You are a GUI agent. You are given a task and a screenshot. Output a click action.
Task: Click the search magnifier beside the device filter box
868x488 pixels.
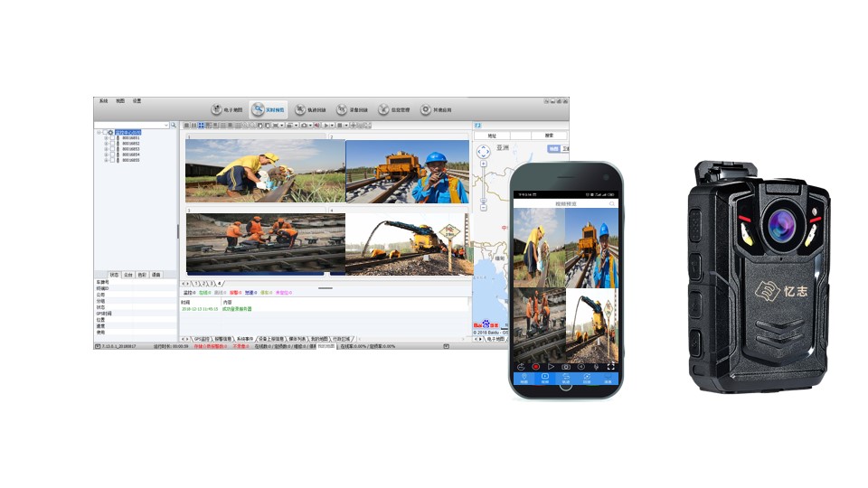174,125
